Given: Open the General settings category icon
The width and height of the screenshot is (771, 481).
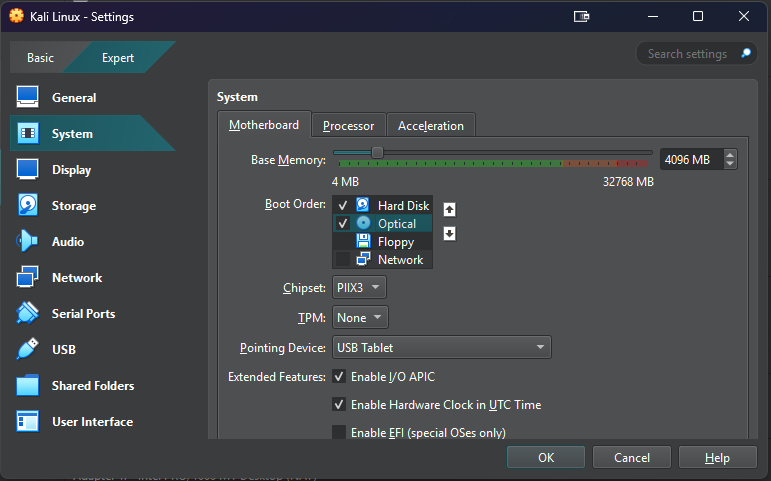Looking at the screenshot, I should click(28, 97).
